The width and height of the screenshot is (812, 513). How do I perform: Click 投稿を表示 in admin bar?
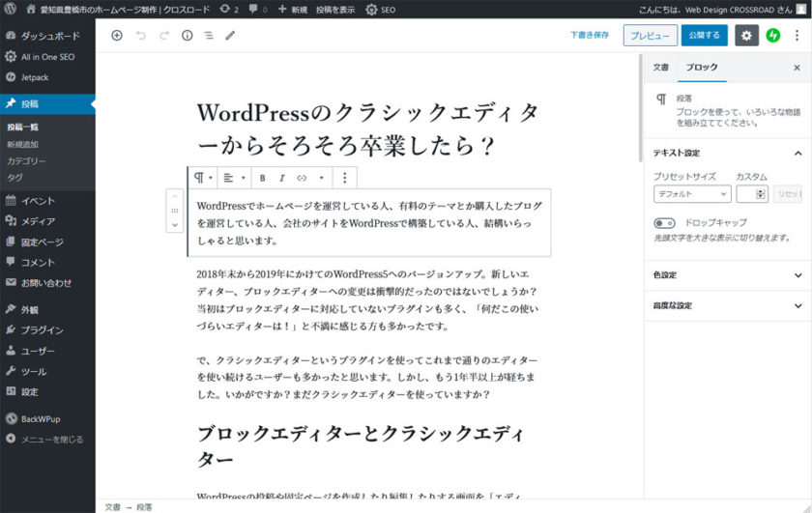pos(335,10)
